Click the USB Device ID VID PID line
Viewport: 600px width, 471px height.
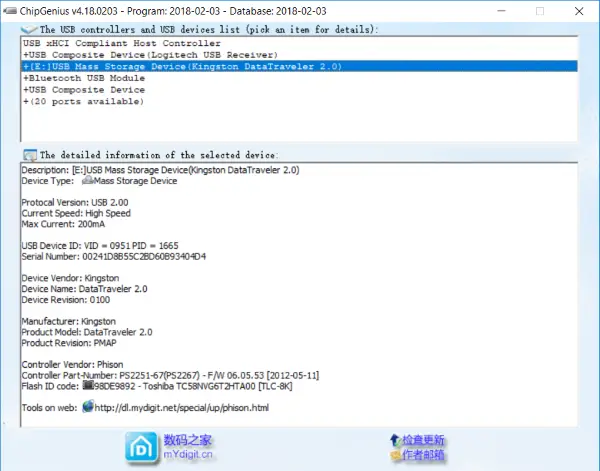(100, 246)
